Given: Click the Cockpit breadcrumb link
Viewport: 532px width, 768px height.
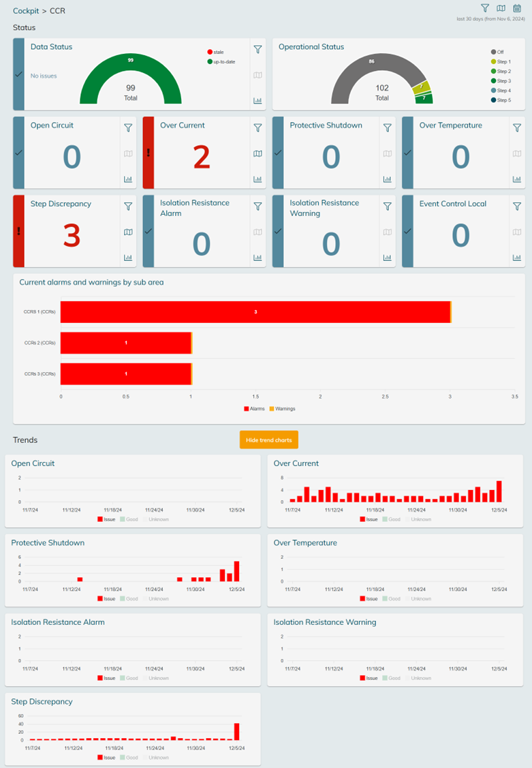Looking at the screenshot, I should [x=26, y=11].
